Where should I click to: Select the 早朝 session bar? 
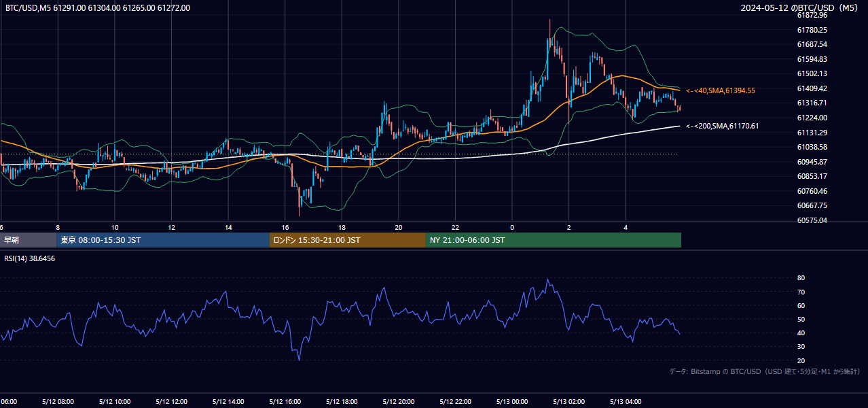coord(28,240)
